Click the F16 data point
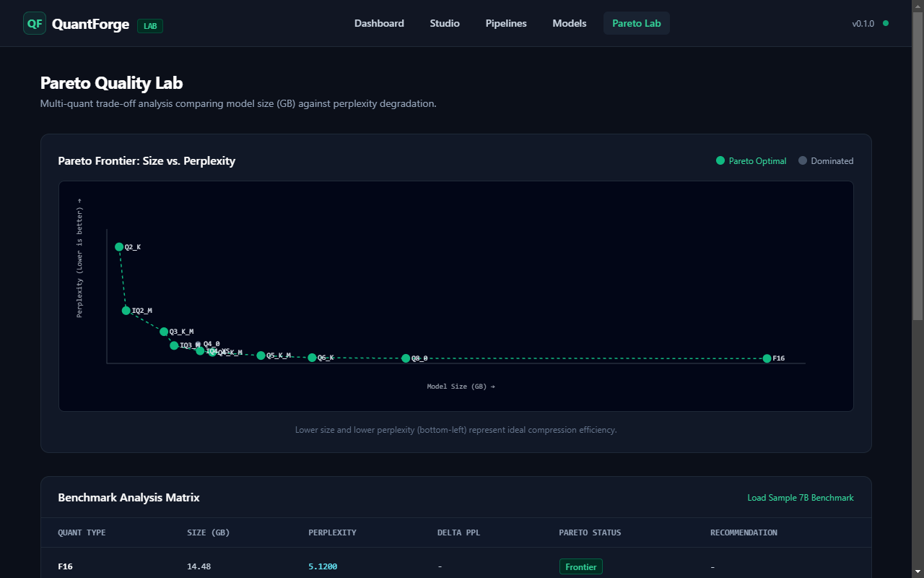 (767, 358)
